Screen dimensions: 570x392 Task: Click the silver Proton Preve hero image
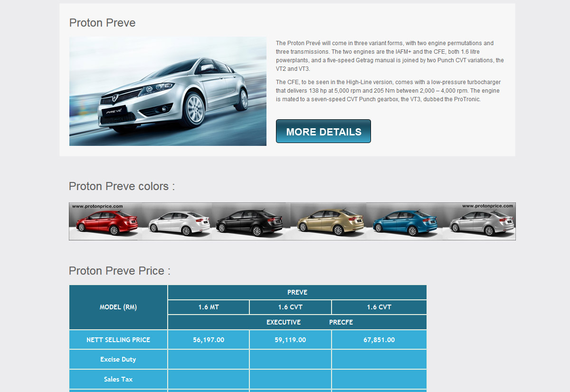(168, 91)
